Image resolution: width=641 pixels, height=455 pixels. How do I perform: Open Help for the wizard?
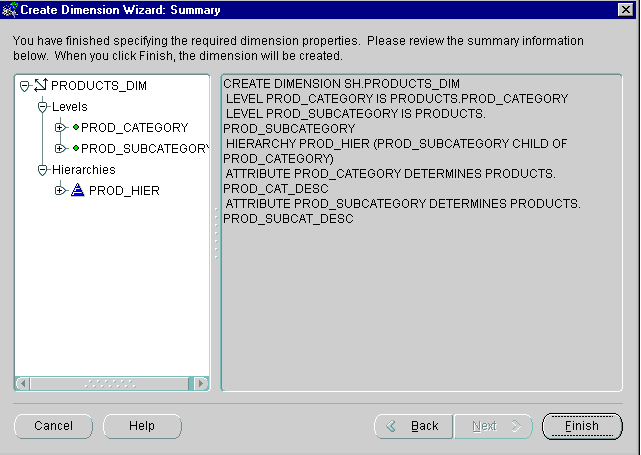tap(142, 426)
